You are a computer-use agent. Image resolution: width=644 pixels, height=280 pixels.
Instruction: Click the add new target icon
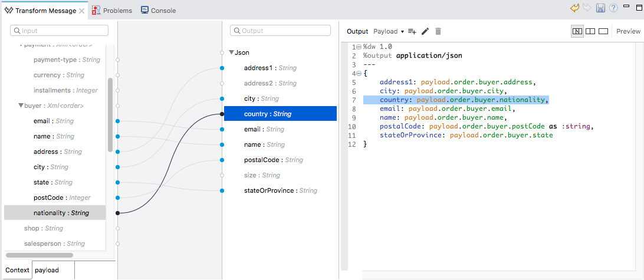click(x=412, y=31)
